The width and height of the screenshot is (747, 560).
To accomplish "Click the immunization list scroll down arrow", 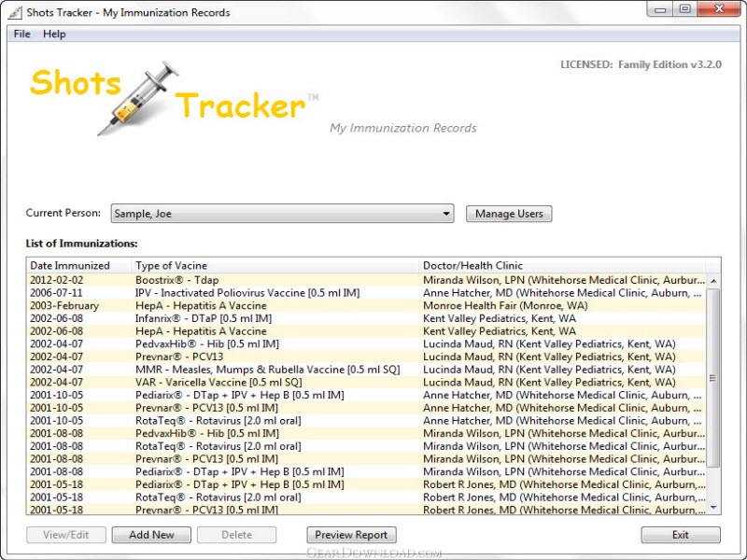I will pyautogui.click(x=713, y=508).
